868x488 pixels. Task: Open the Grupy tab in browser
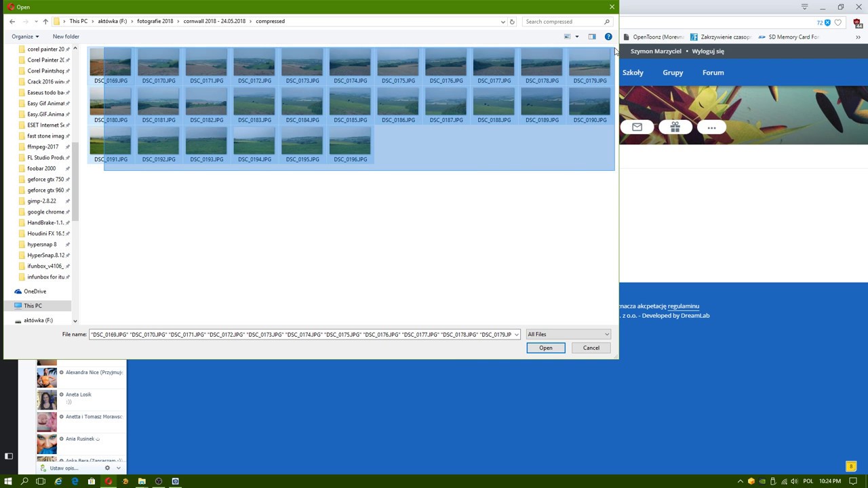click(673, 73)
